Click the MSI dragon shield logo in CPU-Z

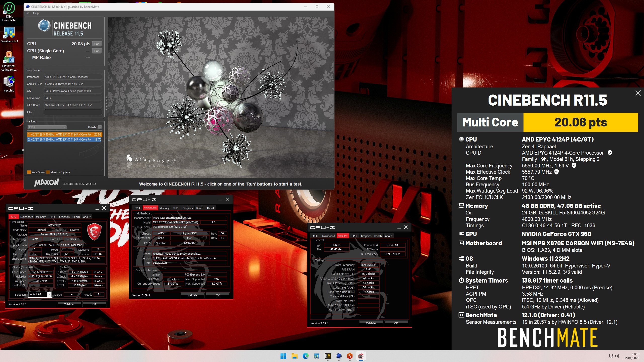(x=94, y=232)
